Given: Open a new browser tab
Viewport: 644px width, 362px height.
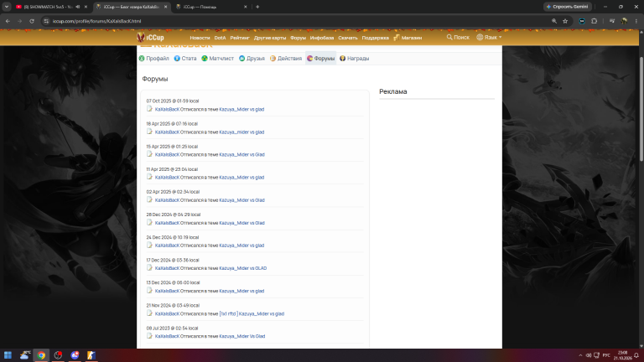Looking at the screenshot, I should click(257, 7).
